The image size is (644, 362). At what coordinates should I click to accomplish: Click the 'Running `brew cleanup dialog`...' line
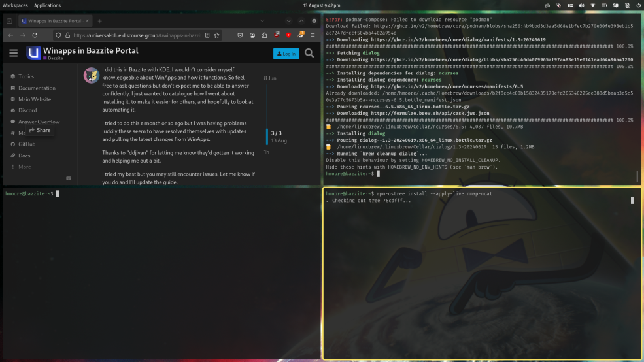click(x=382, y=154)
